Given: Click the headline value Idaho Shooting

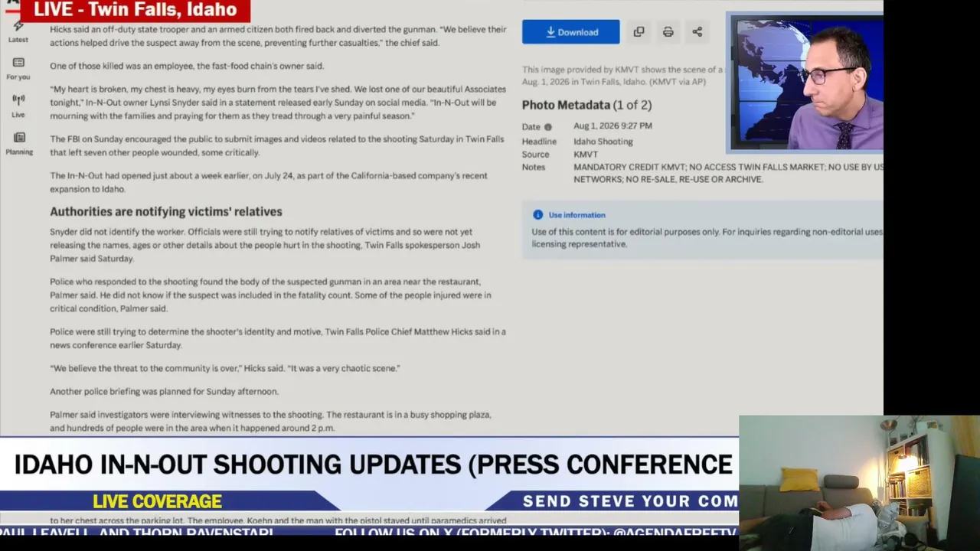Looking at the screenshot, I should coord(603,142).
